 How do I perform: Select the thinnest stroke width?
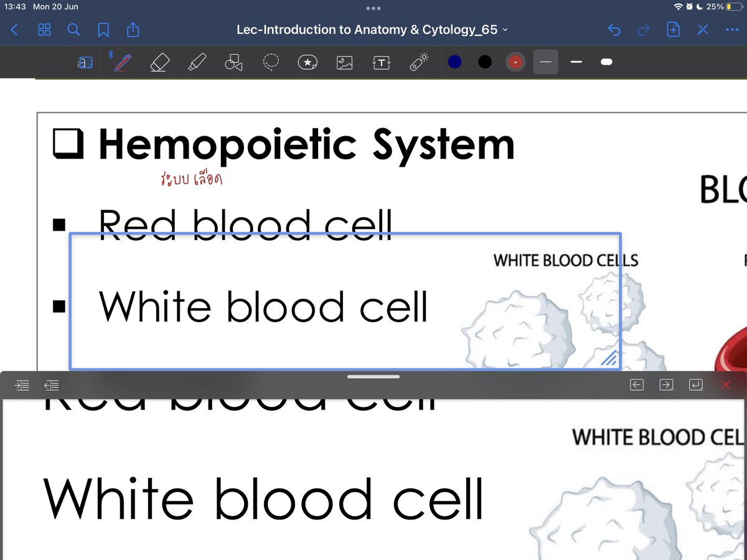point(546,62)
